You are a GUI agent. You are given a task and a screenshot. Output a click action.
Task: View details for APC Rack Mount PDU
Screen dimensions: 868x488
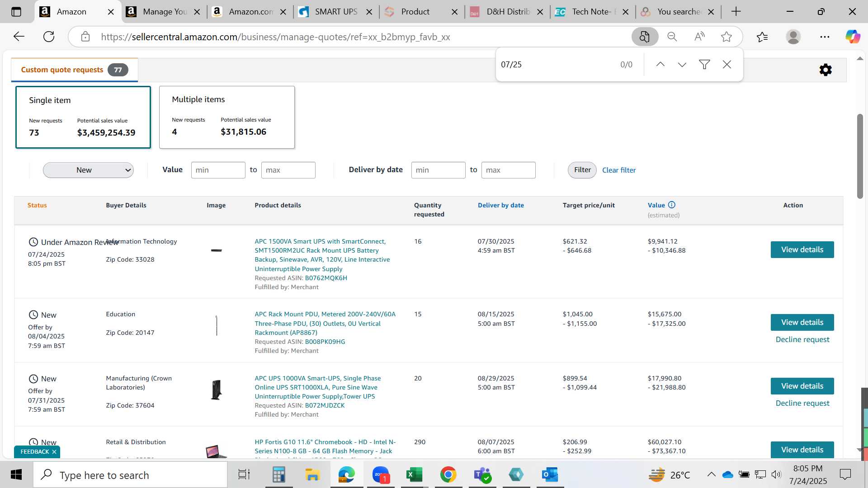coord(802,322)
